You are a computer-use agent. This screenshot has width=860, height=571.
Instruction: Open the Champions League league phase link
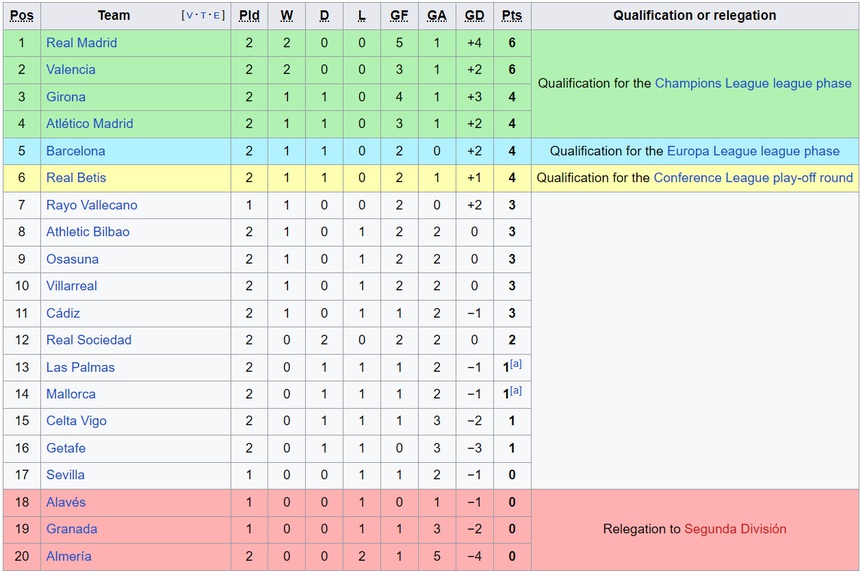753,84
